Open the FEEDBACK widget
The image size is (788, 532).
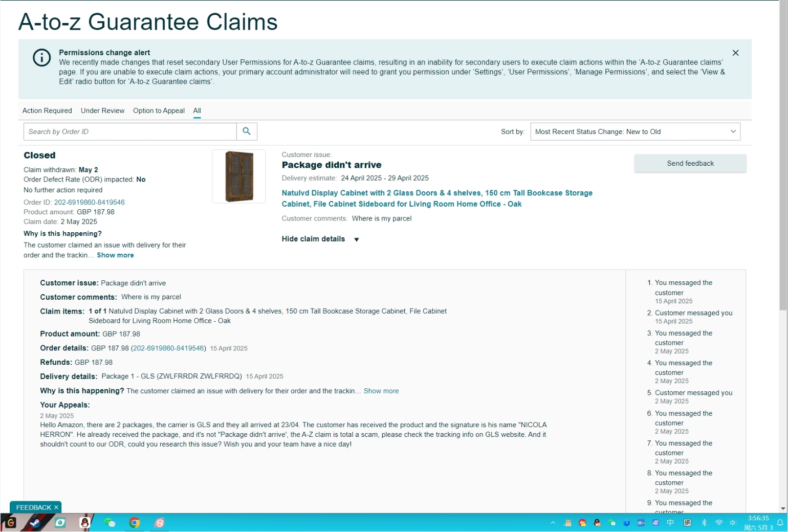[34, 507]
